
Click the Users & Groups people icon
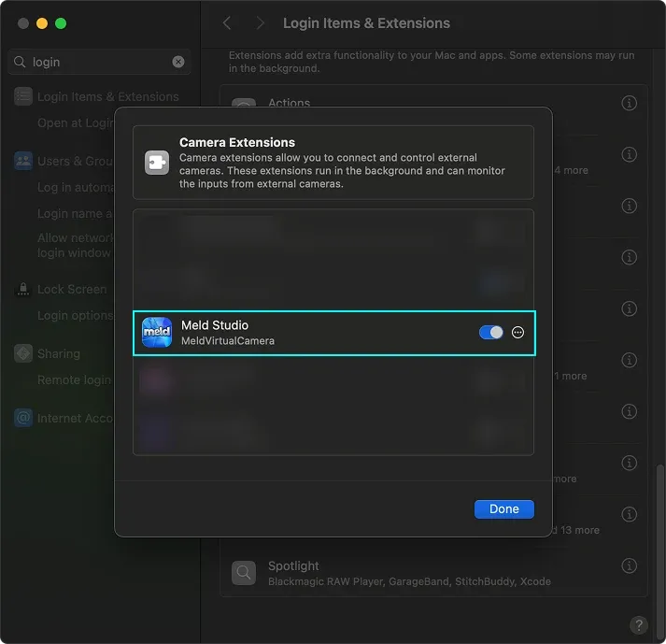[x=23, y=161]
